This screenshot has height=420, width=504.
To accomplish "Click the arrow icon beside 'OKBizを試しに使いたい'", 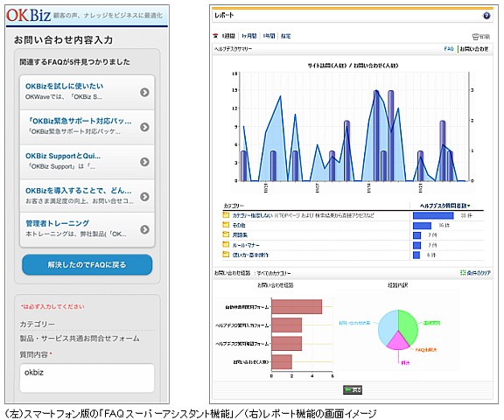I will 144,92.
